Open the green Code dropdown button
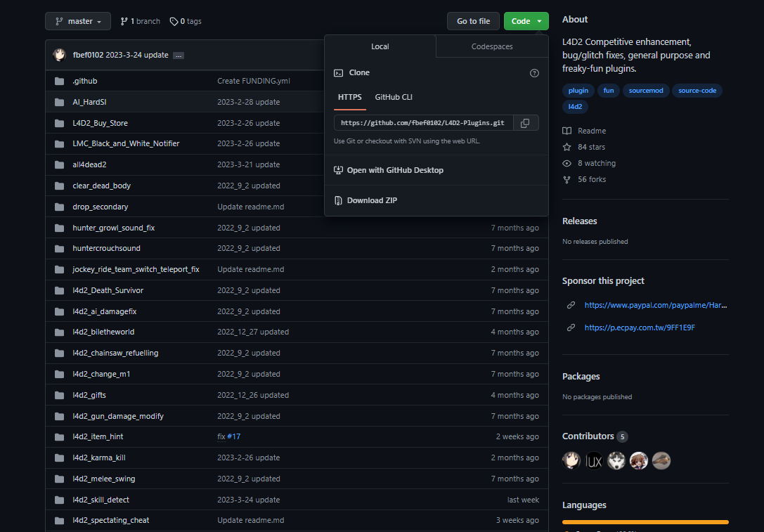This screenshot has width=764, height=532. tap(526, 21)
